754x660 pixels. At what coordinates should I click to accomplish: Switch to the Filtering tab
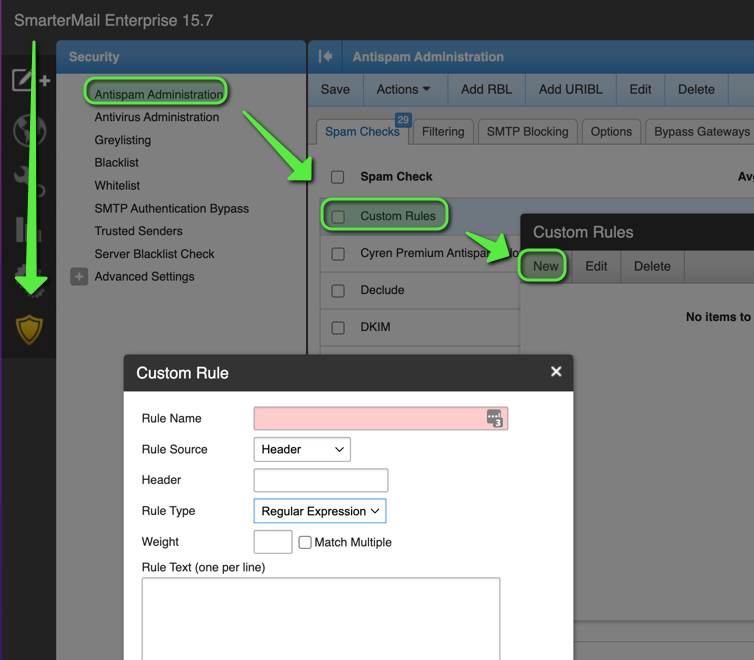coord(442,131)
